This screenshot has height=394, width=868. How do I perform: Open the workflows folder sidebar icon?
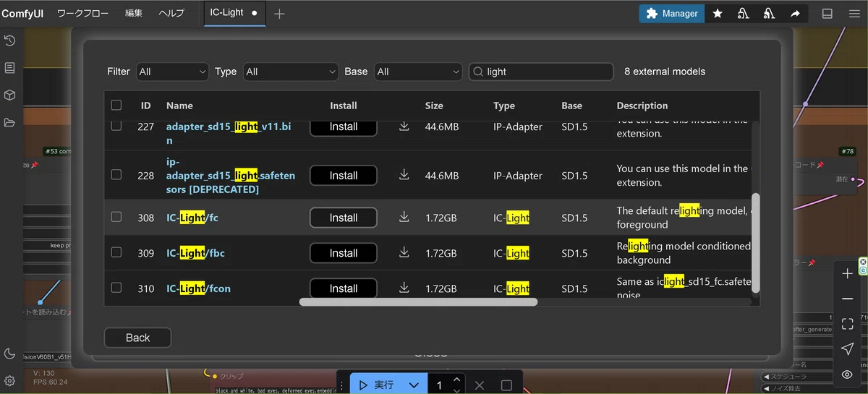coord(9,123)
